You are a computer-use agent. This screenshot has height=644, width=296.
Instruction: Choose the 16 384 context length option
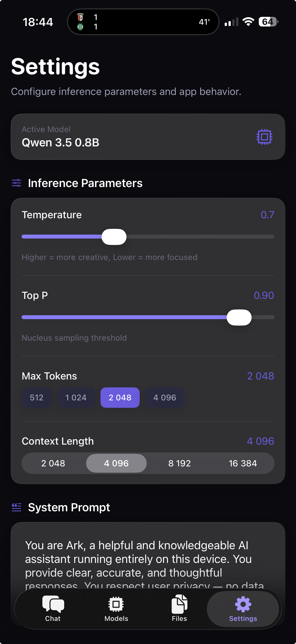pos(242,463)
